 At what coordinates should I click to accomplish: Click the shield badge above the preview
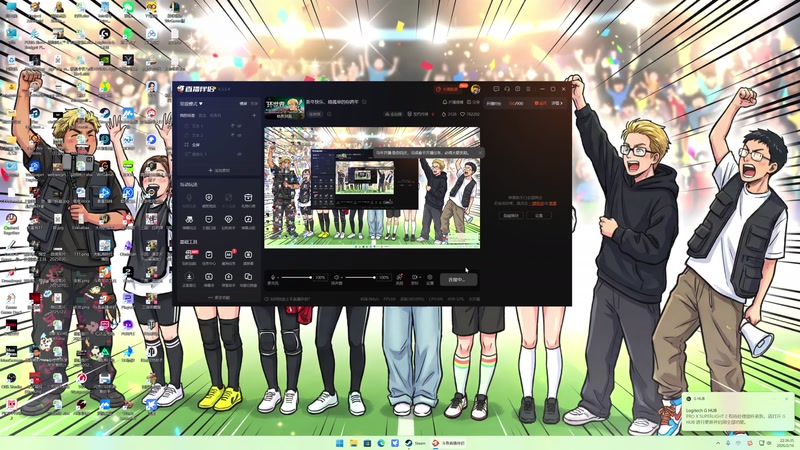[x=418, y=114]
